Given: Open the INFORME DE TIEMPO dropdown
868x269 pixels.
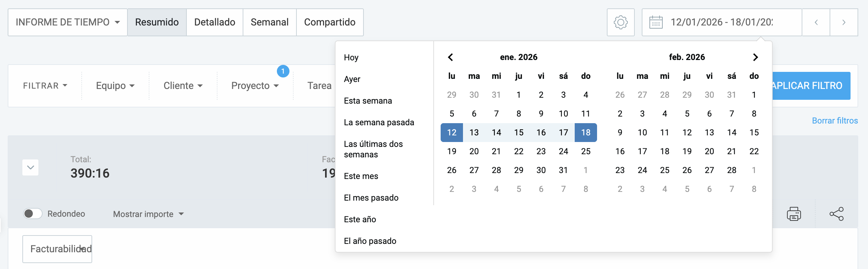Looking at the screenshot, I should (x=67, y=22).
